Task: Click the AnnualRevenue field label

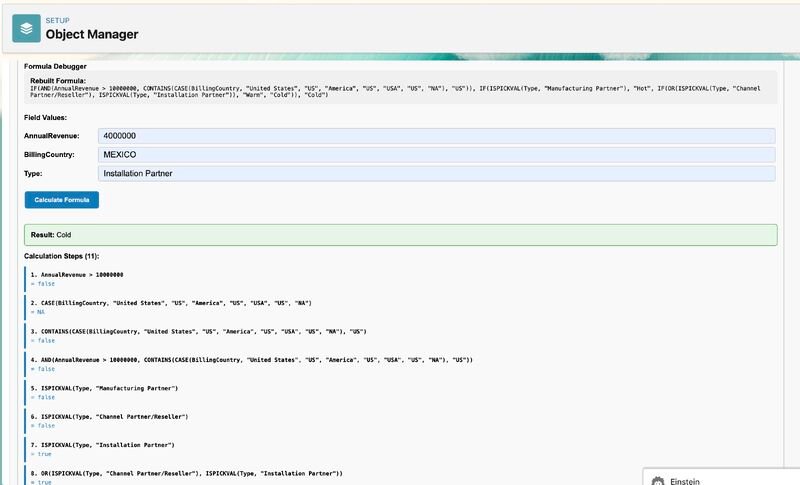Action: point(52,136)
